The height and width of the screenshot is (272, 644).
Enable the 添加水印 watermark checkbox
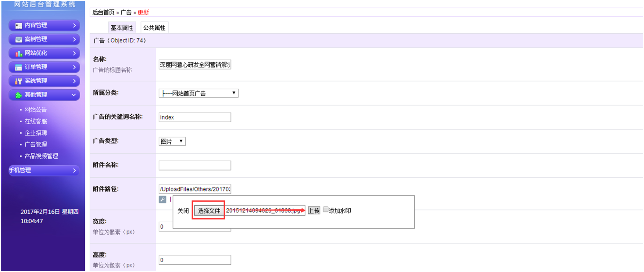click(x=326, y=209)
